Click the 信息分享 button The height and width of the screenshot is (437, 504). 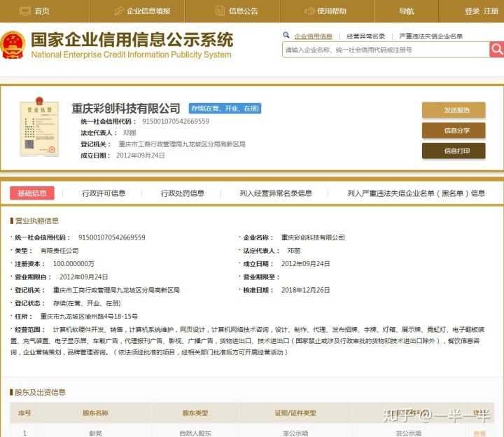454,130
